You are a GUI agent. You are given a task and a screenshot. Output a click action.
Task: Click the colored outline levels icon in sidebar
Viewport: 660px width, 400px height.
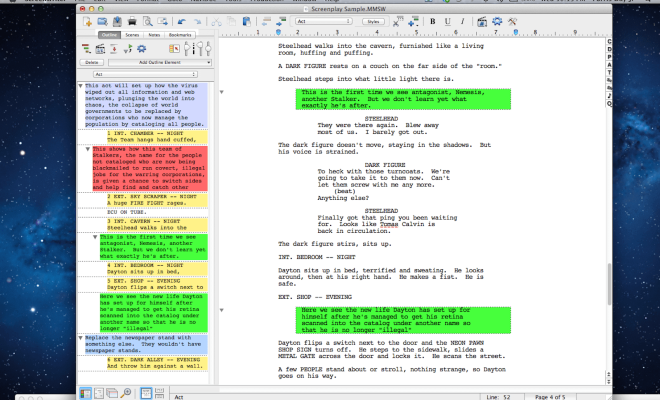[x=86, y=49]
